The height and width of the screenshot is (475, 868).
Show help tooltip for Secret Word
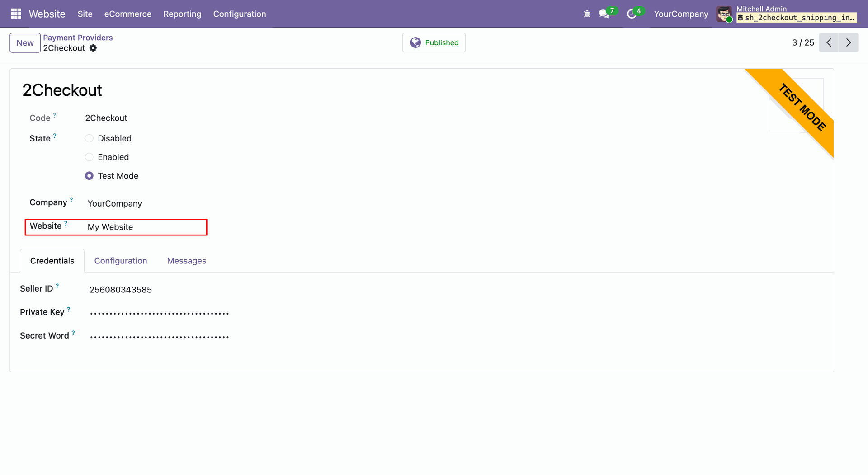pyautogui.click(x=73, y=333)
